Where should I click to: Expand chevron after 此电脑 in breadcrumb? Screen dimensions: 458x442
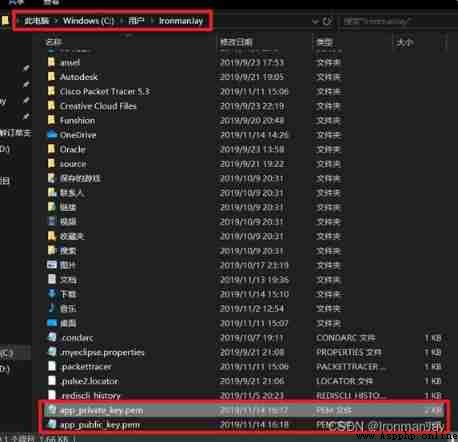click(56, 21)
